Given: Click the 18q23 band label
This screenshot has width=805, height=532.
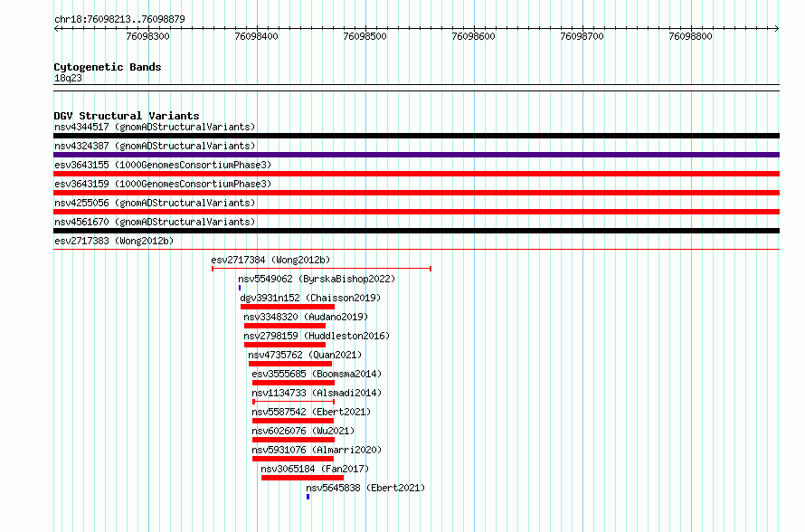Looking at the screenshot, I should [x=68, y=79].
